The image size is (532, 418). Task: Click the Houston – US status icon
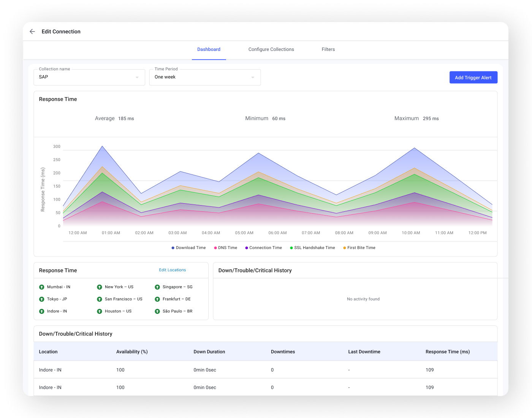[x=100, y=311]
